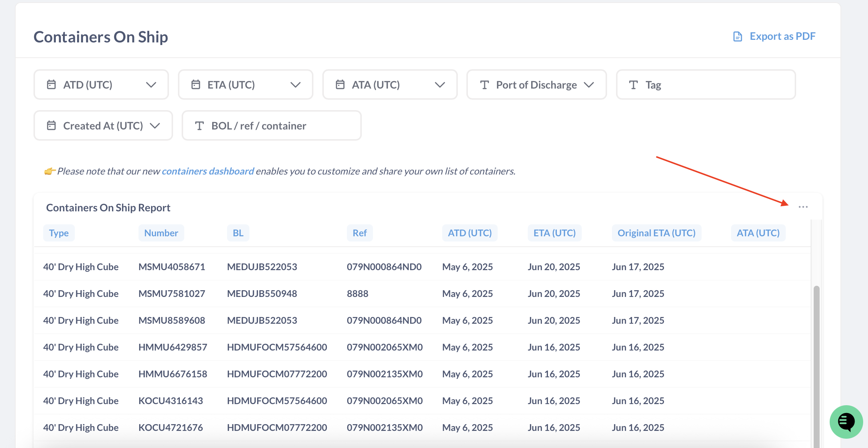Click the text icon in Port of Discharge filter

[x=484, y=85]
